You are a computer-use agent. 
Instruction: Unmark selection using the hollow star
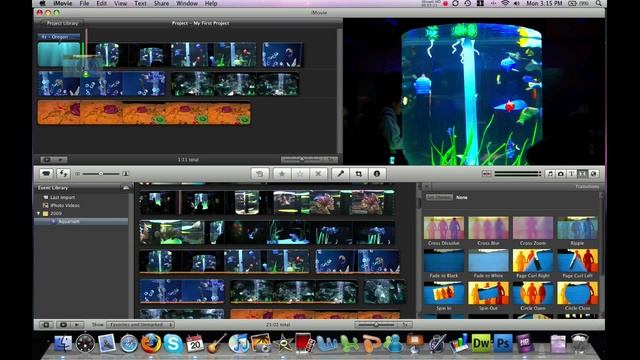[300, 174]
